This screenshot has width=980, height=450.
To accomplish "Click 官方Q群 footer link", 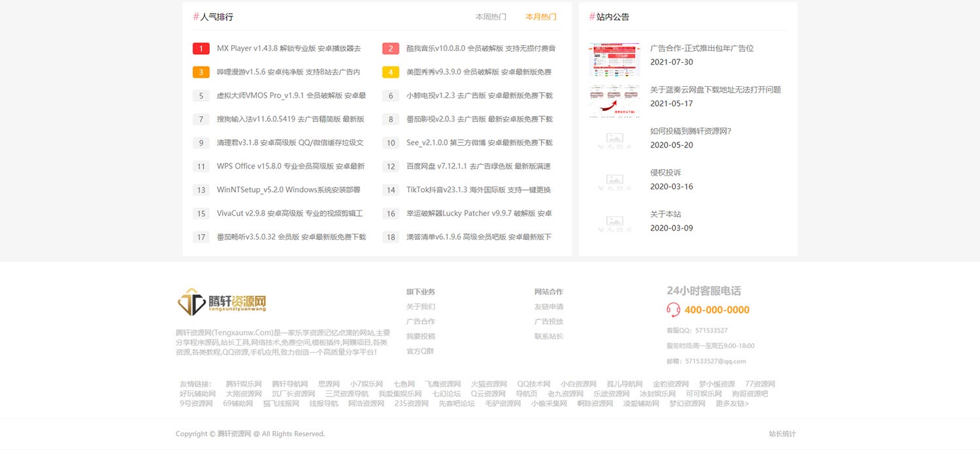I will click(420, 351).
